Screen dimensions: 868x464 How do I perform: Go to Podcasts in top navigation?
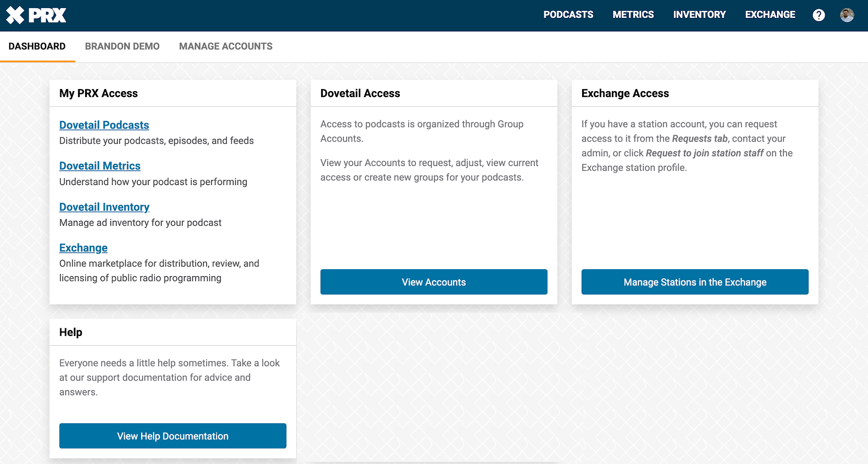[568, 15]
